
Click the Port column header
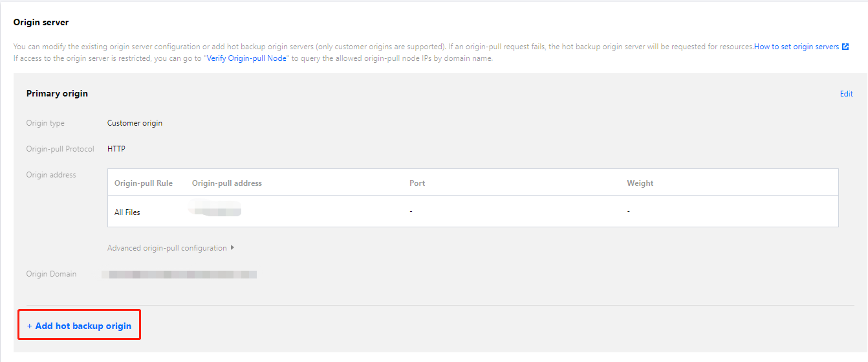(417, 183)
